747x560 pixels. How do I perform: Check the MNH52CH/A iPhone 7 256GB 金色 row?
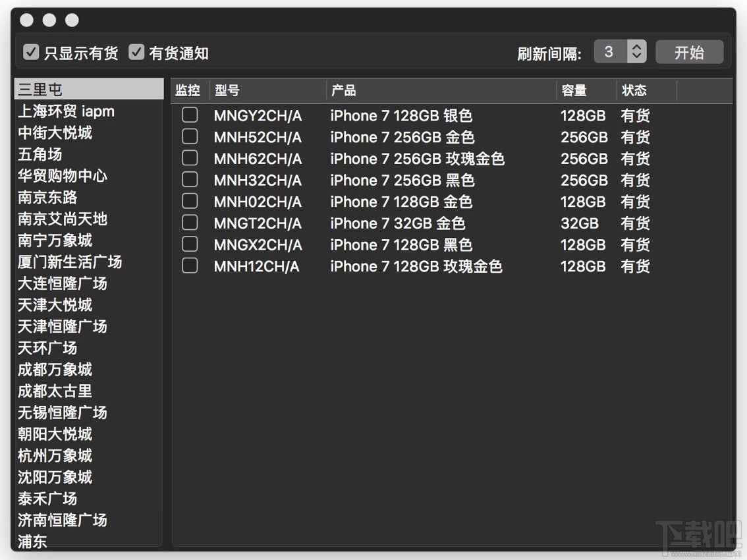(x=190, y=136)
